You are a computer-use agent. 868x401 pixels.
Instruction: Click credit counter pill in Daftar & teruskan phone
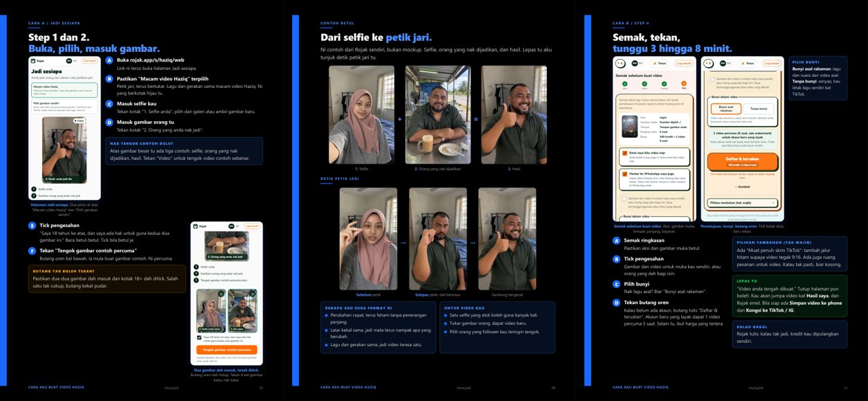707,63
